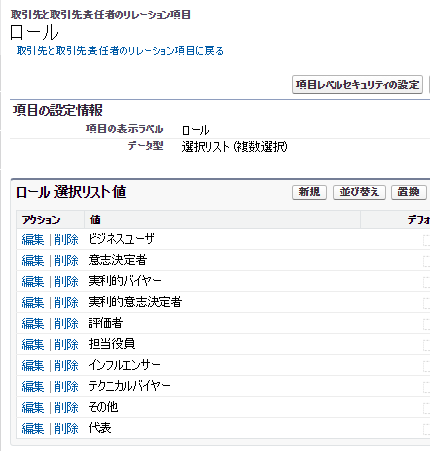Click 並び替え button
The width and height of the screenshot is (430, 451).
click(359, 192)
